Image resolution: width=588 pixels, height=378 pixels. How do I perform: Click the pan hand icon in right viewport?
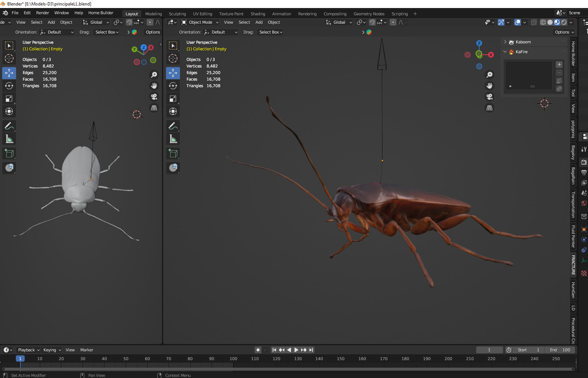click(489, 86)
